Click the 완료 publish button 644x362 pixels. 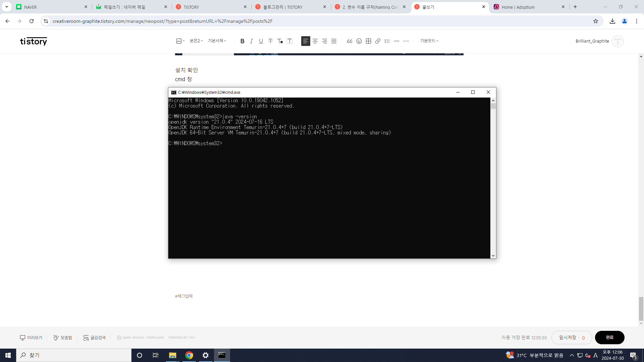point(609,338)
